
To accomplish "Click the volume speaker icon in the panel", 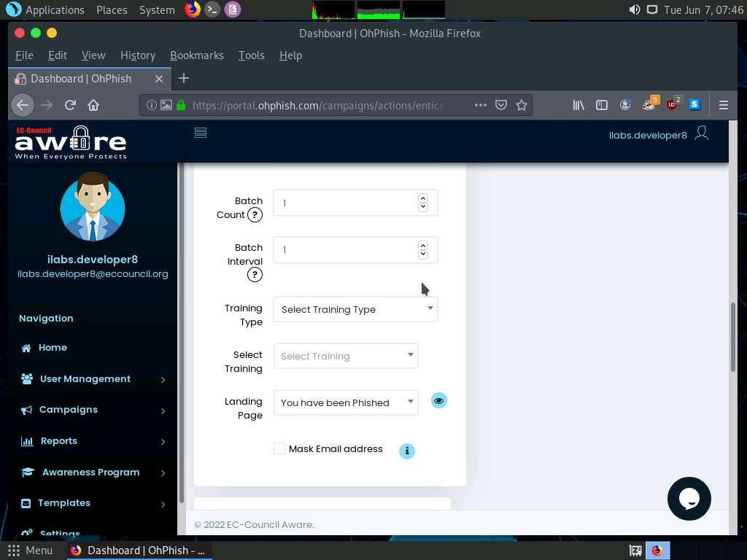I will 634,9.
